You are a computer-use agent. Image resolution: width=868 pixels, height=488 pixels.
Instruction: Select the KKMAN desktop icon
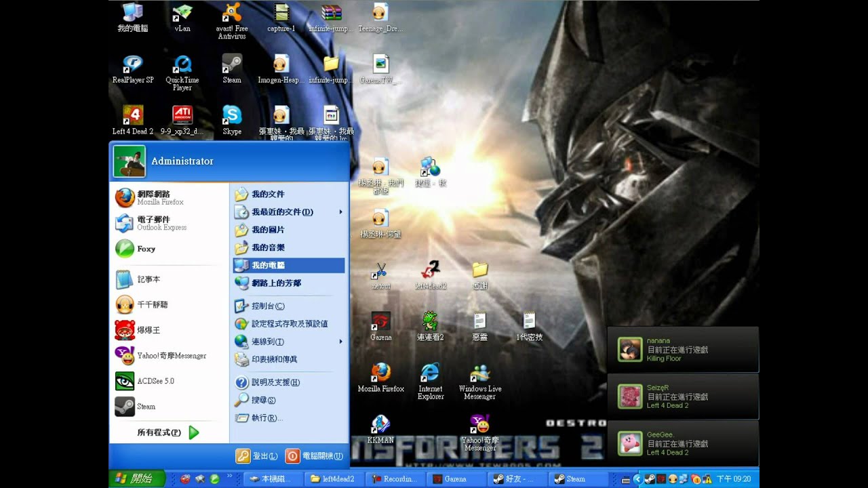tap(380, 430)
